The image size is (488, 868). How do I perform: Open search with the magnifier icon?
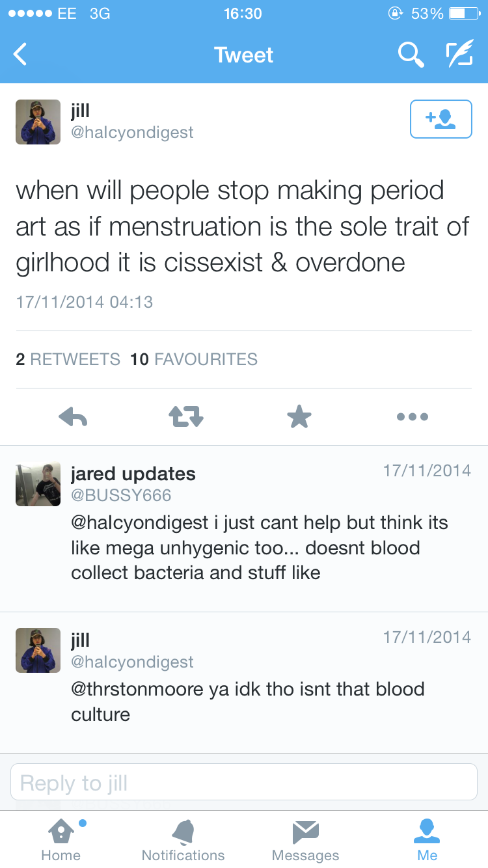[411, 55]
